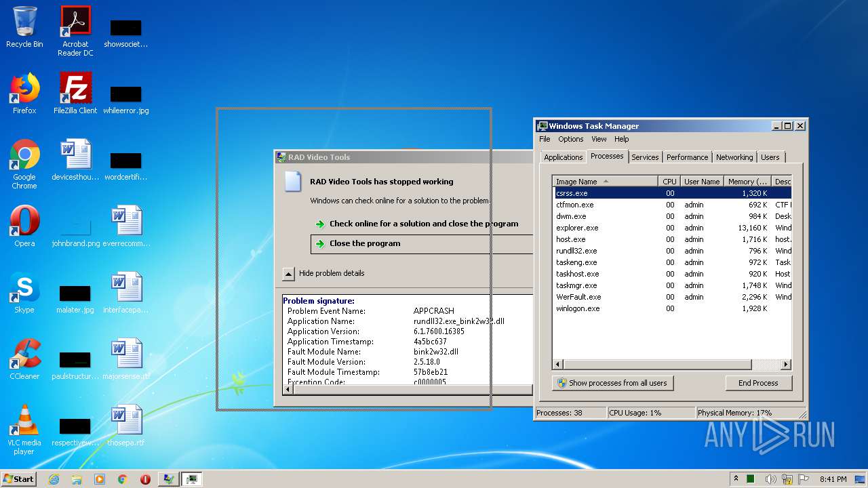The image size is (868, 488).
Task: Select the devicesthou... Word document icon
Action: click(75, 160)
